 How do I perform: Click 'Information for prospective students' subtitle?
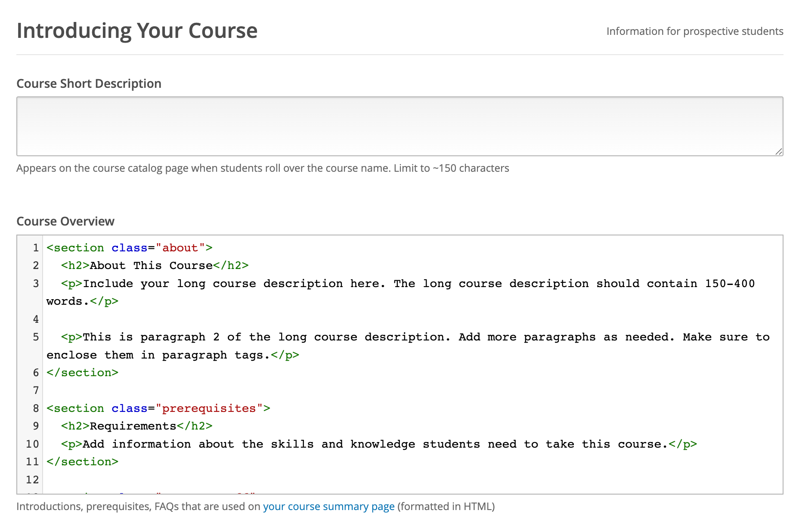coord(695,31)
